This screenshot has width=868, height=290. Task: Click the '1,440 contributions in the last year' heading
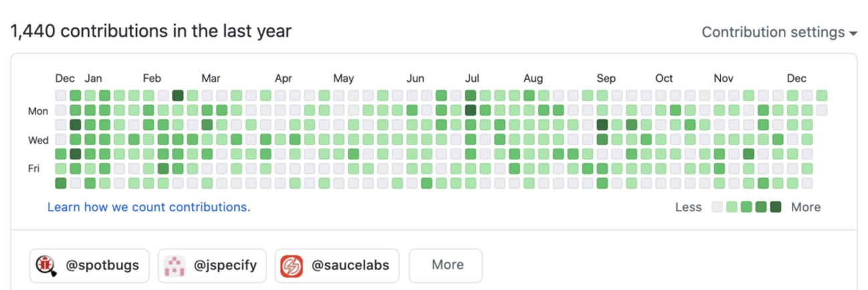click(151, 31)
